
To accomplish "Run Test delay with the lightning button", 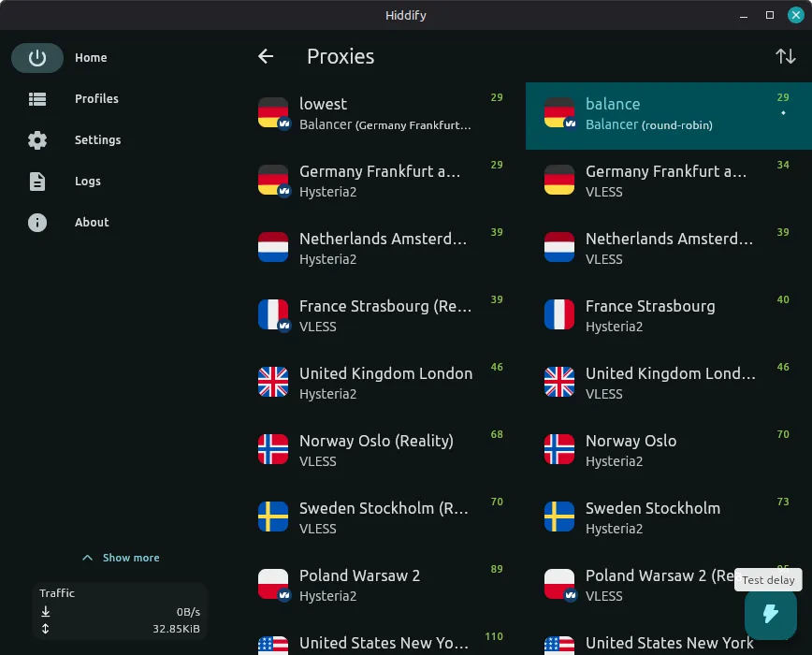I will [770, 614].
